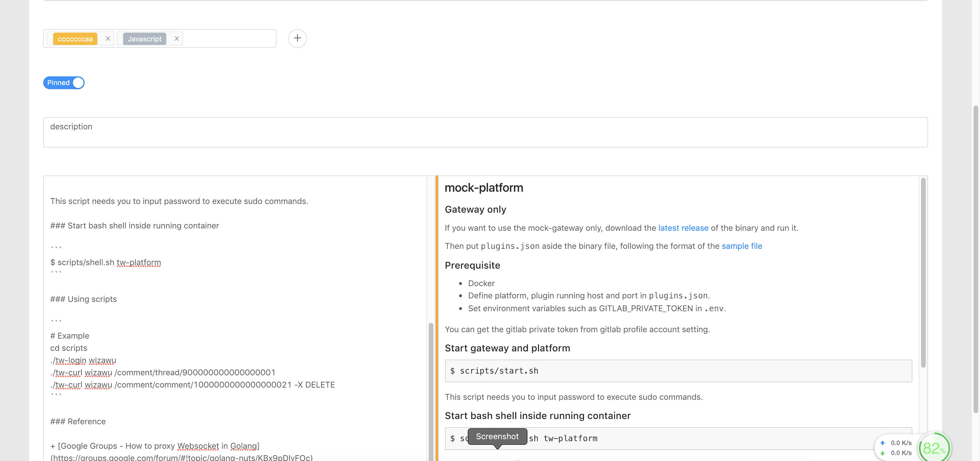Remove the ccccccccaa tag

tap(108, 38)
